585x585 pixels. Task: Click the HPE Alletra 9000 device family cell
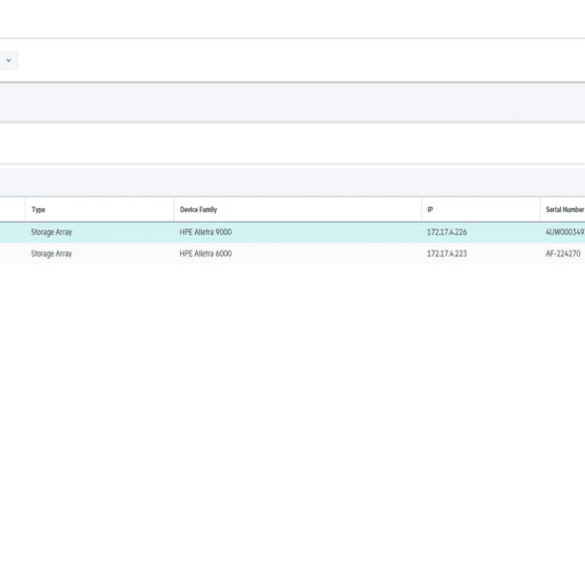coord(206,232)
